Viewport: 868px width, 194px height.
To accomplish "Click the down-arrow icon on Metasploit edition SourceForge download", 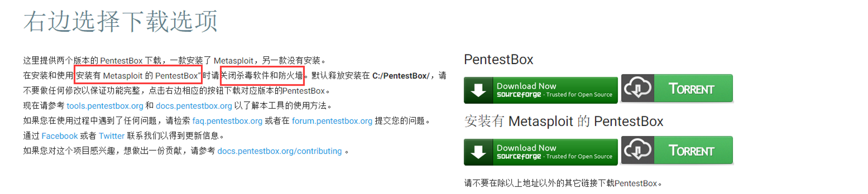I will [478, 152].
